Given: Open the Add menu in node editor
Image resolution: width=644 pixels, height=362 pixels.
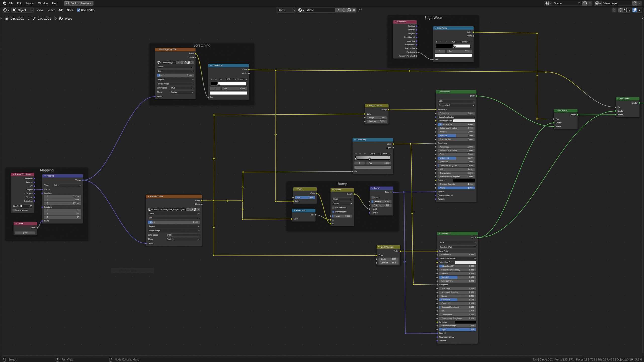Looking at the screenshot, I should (x=61, y=10).
